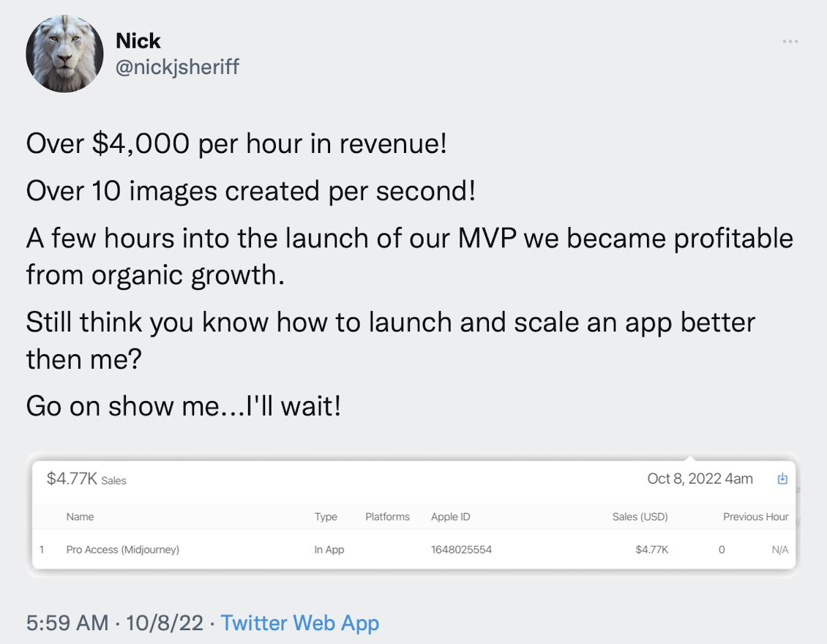827x644 pixels.
Task: Open the Twitter Web App source link
Action: (x=299, y=623)
